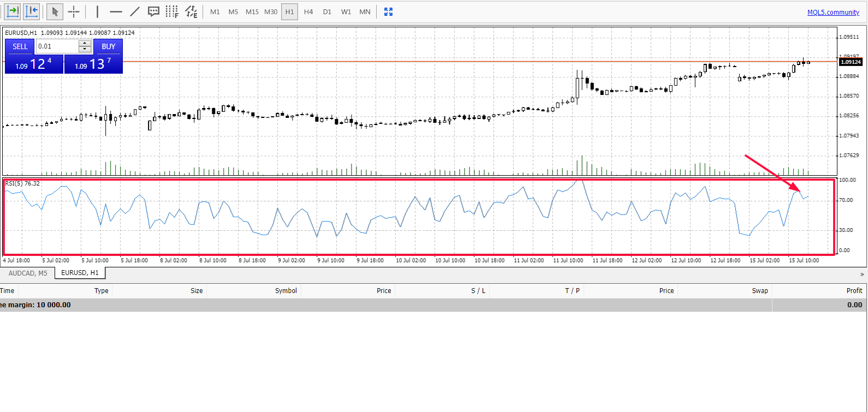
Task: Open the Fibonacci retracement tool
Action: coord(172,11)
